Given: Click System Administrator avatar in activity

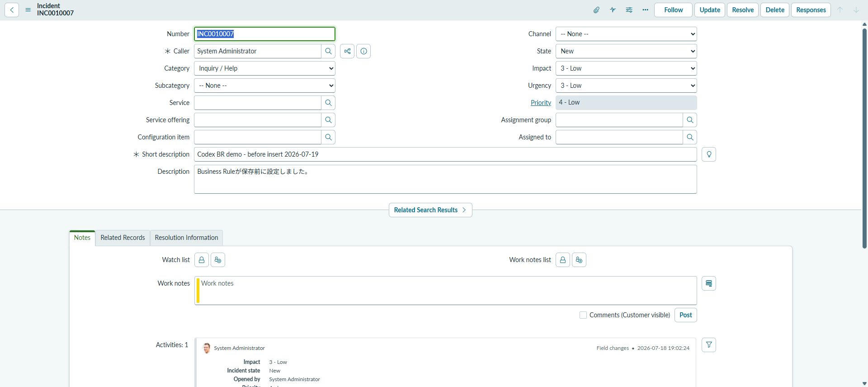Looking at the screenshot, I should [x=207, y=348].
